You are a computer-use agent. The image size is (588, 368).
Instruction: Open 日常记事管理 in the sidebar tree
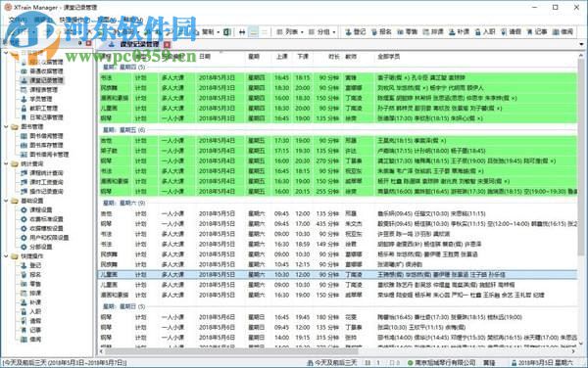(46, 117)
